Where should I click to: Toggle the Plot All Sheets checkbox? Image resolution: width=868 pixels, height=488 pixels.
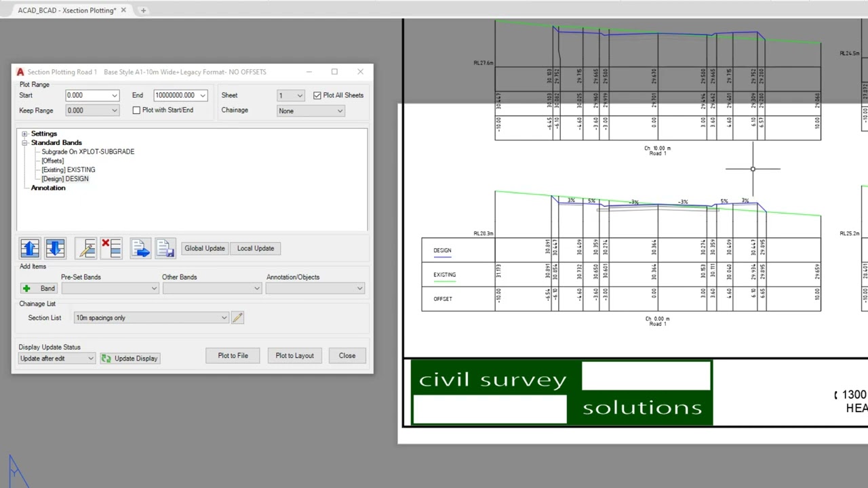point(317,96)
